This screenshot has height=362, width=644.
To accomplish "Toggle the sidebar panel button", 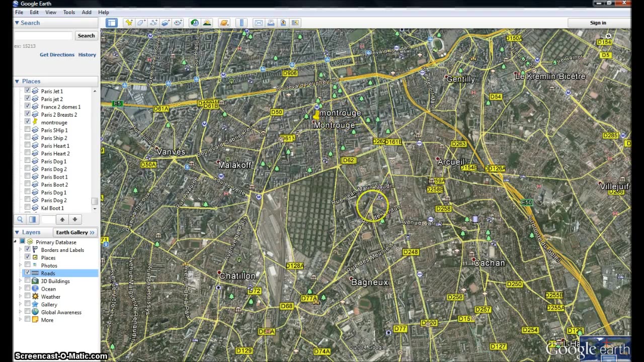I will 111,23.
